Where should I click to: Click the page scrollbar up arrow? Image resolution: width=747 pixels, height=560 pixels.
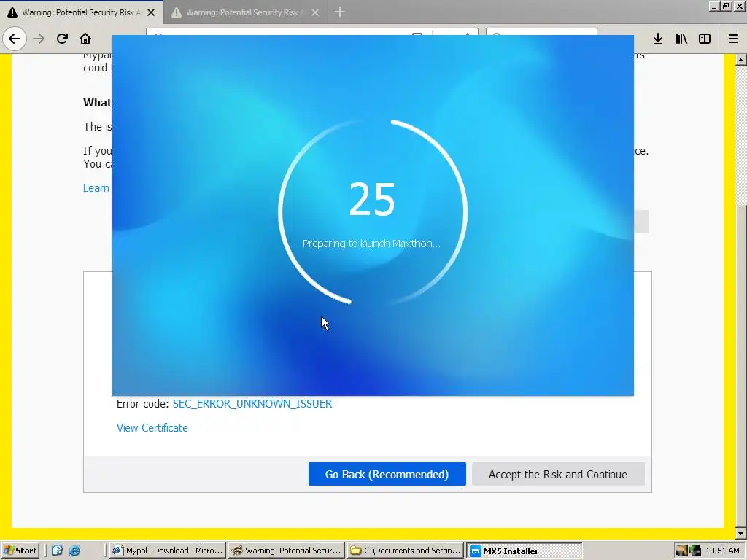click(741, 60)
